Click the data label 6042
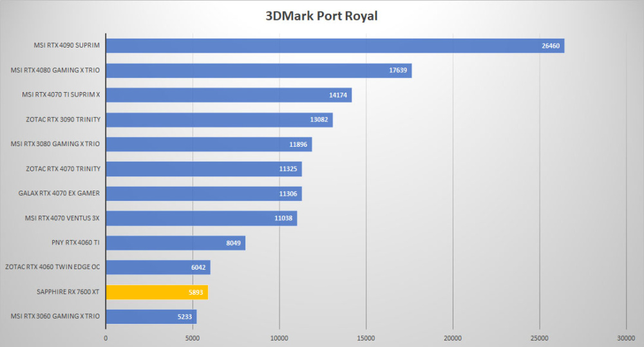 click(198, 267)
